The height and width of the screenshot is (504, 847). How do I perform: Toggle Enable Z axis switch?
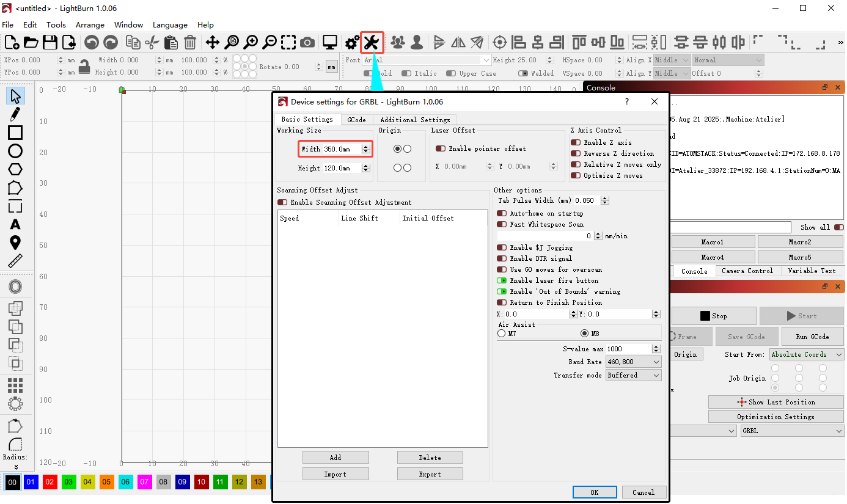pyautogui.click(x=576, y=142)
